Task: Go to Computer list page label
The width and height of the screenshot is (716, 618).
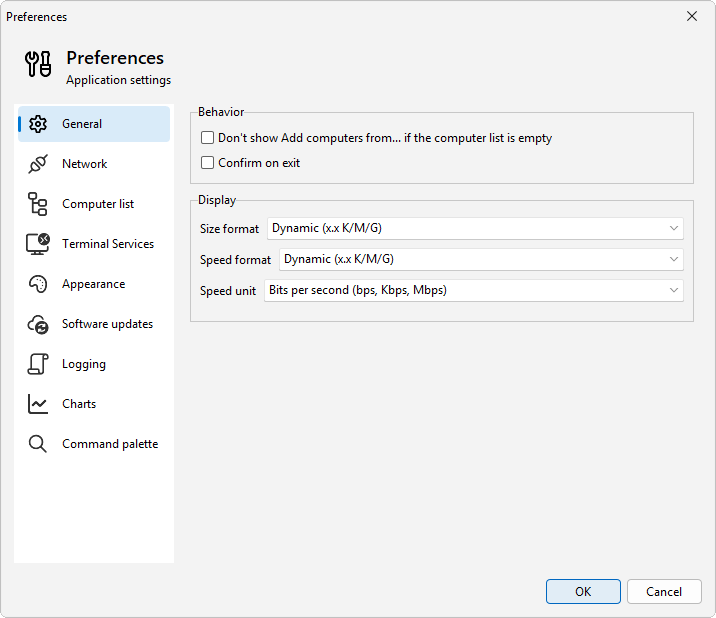Action: (98, 204)
